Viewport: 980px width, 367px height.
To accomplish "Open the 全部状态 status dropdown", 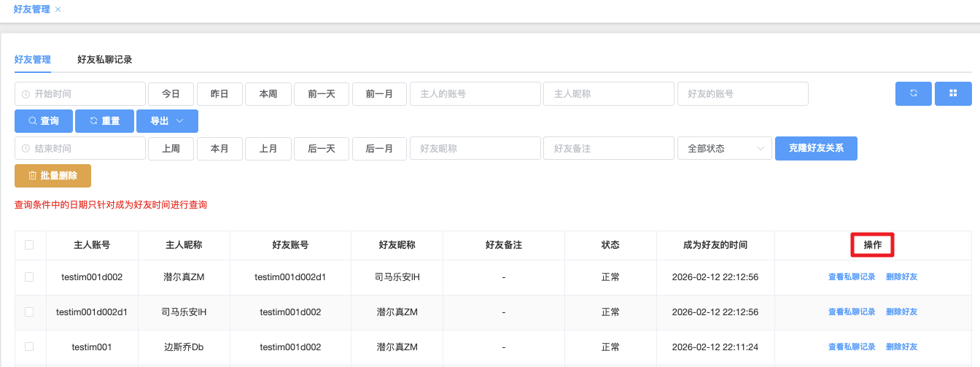I will [x=724, y=149].
